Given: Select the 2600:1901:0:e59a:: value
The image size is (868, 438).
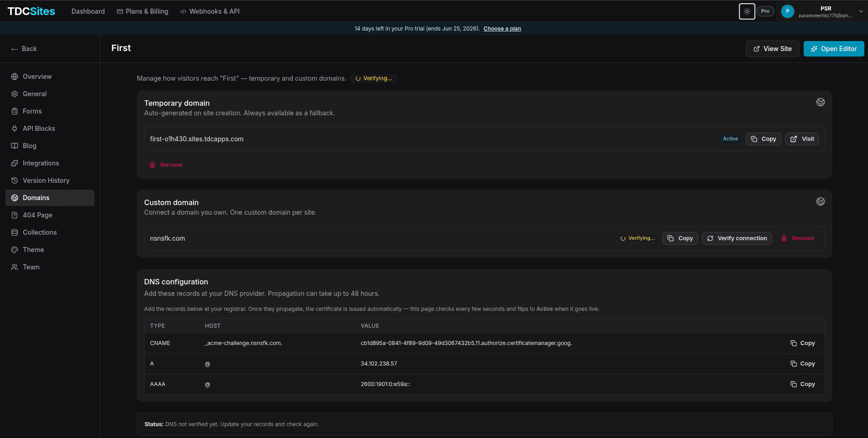Looking at the screenshot, I should [x=385, y=384].
